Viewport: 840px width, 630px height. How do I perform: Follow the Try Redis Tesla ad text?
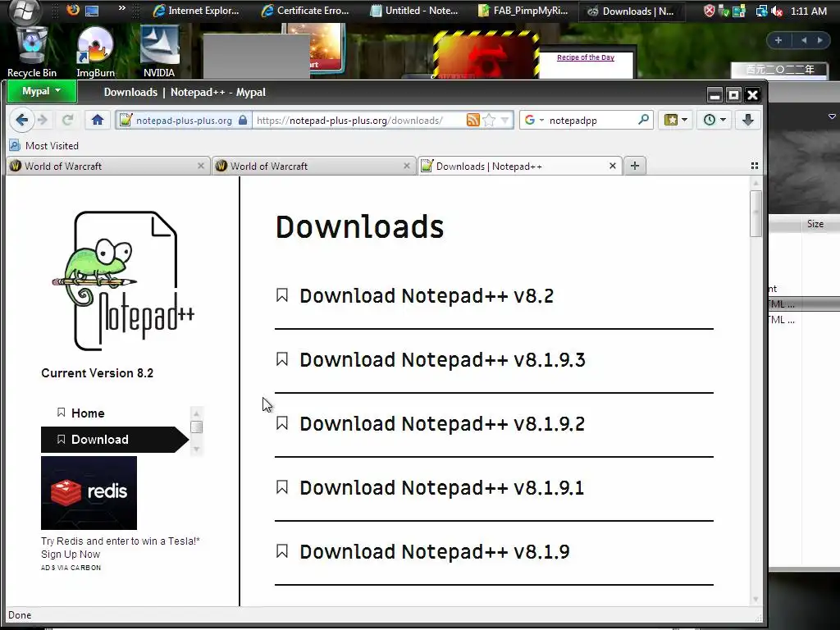121,547
